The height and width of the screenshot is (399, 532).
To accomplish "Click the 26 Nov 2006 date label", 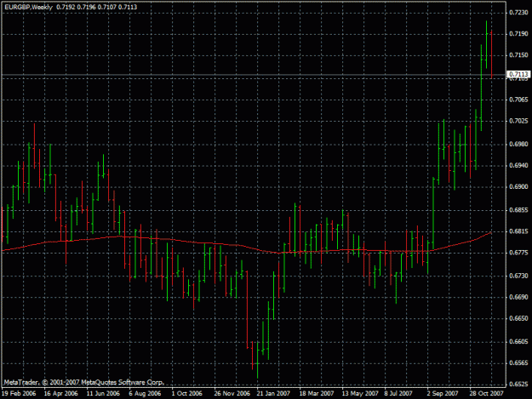I will tap(232, 394).
